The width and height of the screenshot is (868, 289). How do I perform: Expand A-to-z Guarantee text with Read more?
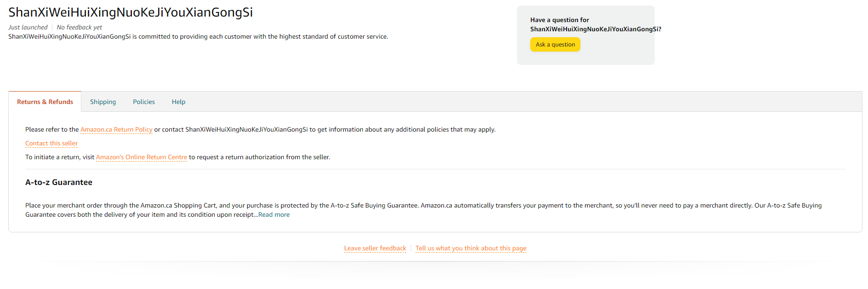pyautogui.click(x=274, y=215)
